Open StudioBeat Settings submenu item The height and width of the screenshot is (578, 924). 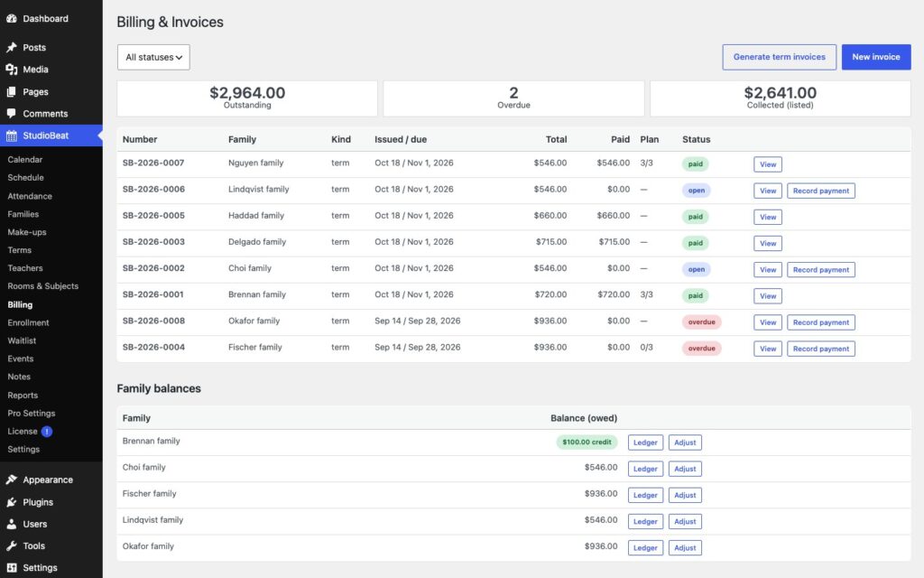23,450
